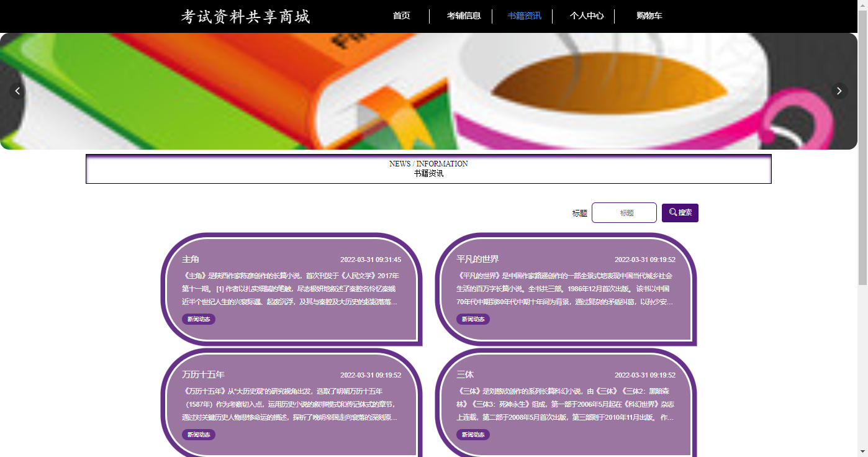The image size is (868, 457).
Task: Click 新闻动态 tag on 主角 card
Action: 199,319
